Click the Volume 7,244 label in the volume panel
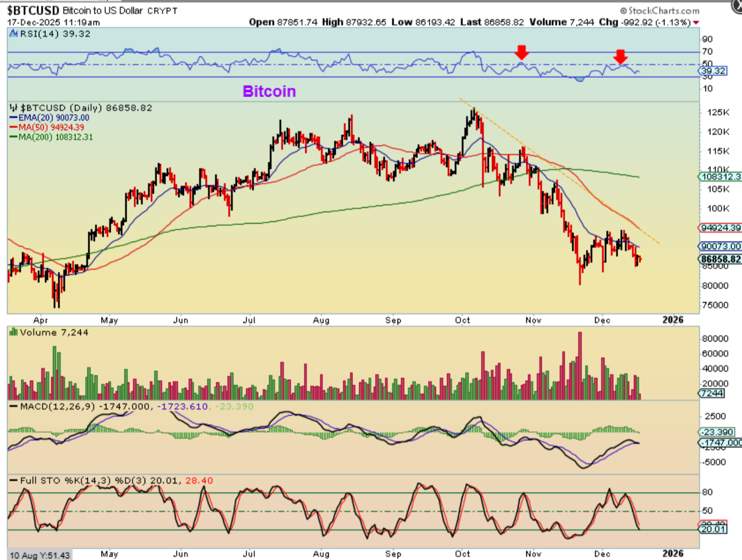This screenshot has height=560, width=742. point(54,332)
